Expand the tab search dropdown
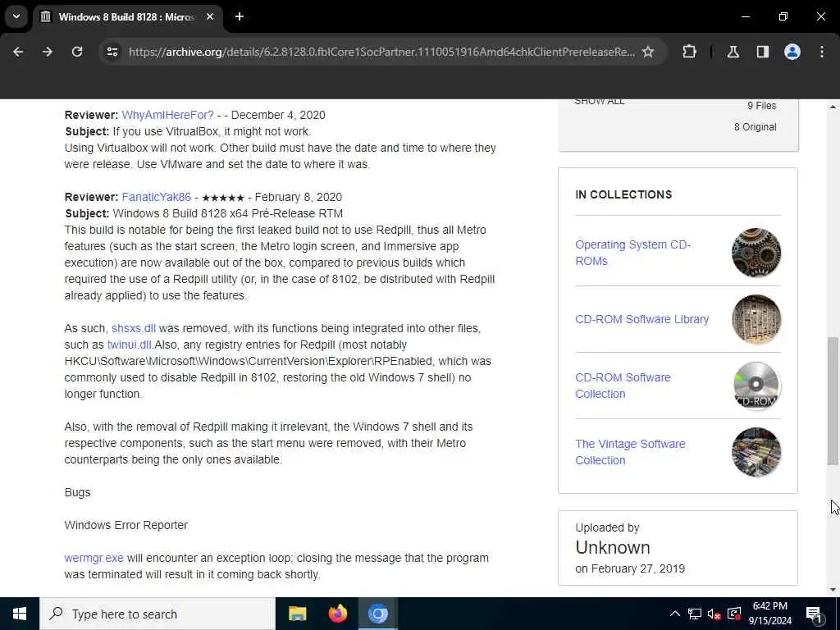The height and width of the screenshot is (630, 840). [16, 16]
